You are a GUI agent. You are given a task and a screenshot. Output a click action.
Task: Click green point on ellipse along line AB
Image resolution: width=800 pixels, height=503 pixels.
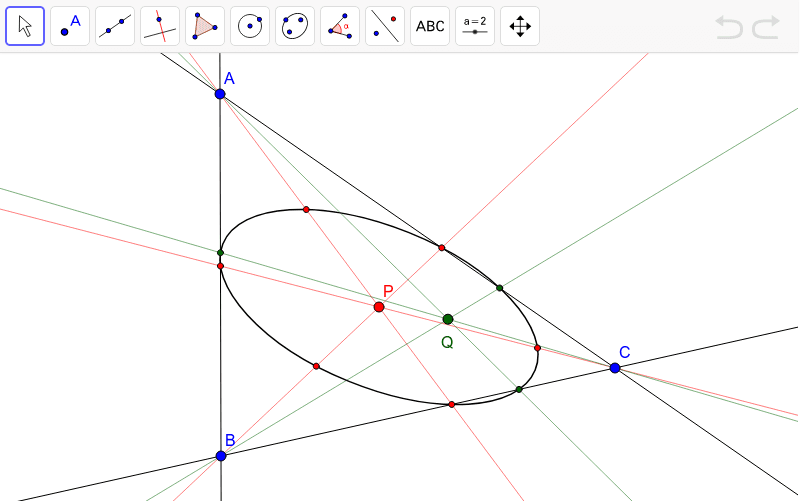pos(220,253)
